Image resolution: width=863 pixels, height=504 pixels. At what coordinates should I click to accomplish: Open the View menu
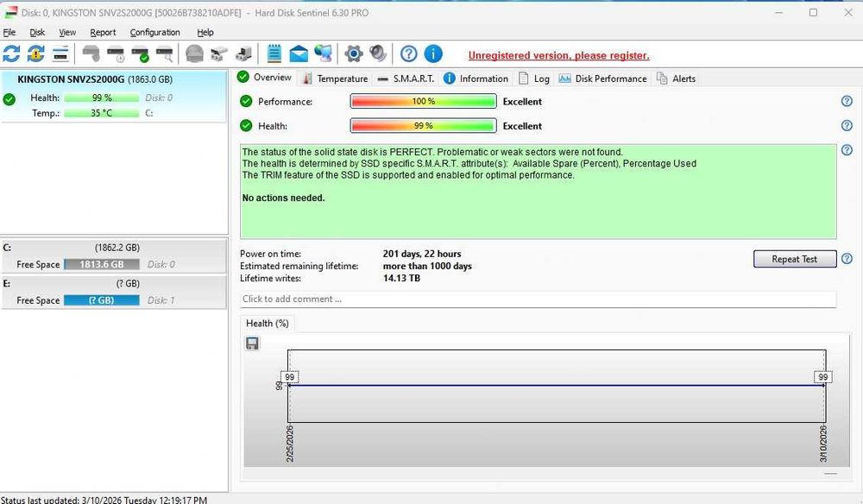pos(67,33)
